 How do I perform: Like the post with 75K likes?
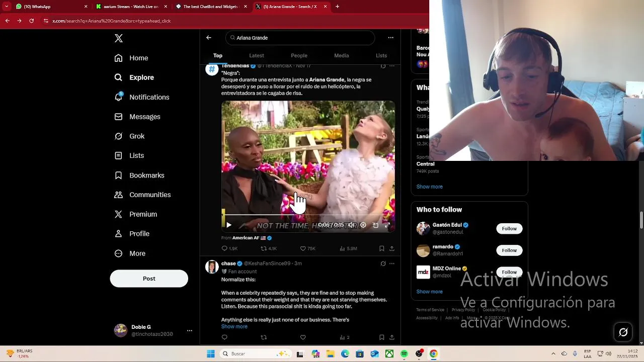tap(307, 248)
